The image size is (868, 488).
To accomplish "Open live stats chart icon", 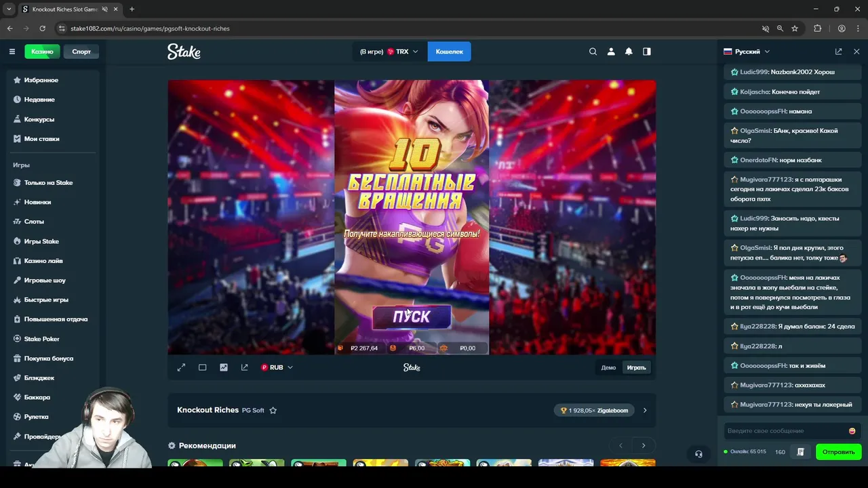I will point(223,367).
